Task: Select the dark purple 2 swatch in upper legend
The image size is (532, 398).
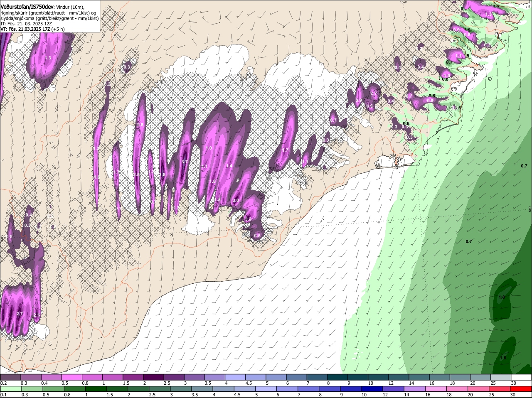Action: 153,378
